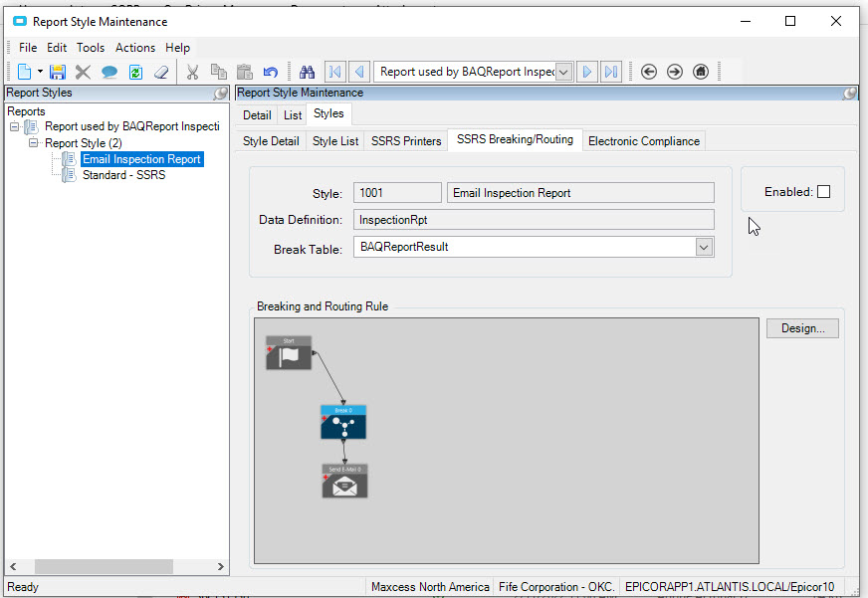The image size is (868, 598).
Task: Click the Cut scissors icon
Action: pos(192,72)
